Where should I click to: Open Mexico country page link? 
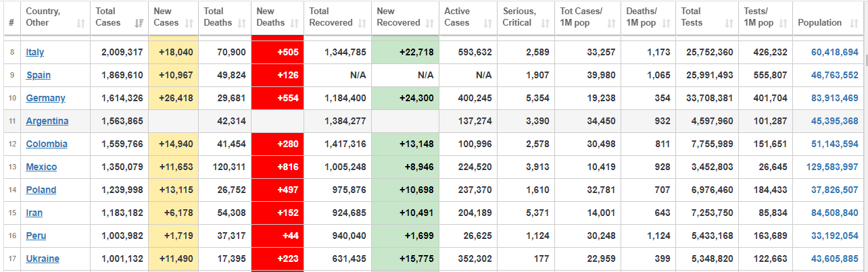(x=41, y=167)
